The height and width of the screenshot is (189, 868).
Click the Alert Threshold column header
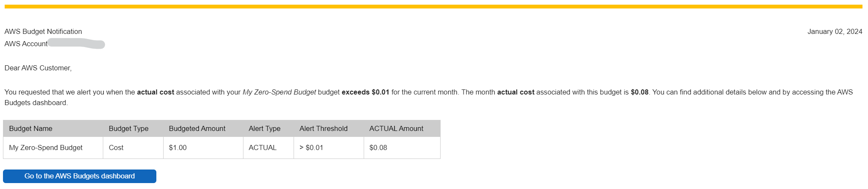(323, 129)
